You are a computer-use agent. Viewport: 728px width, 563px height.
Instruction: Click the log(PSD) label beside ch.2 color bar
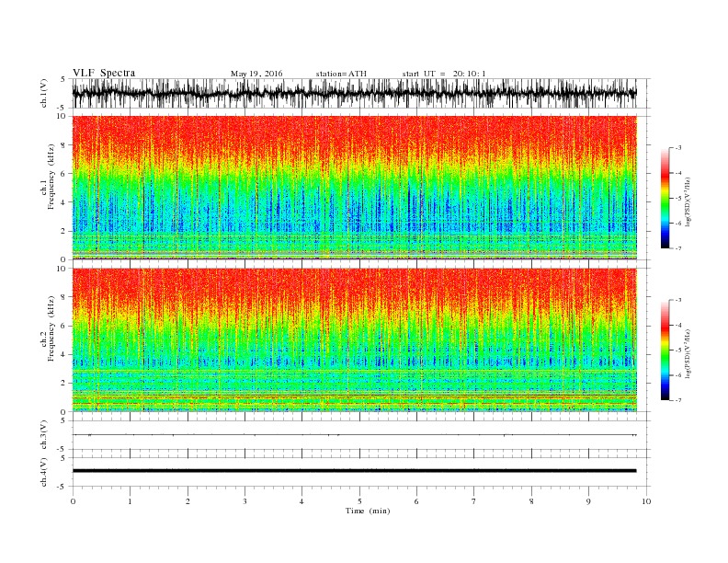(x=688, y=354)
